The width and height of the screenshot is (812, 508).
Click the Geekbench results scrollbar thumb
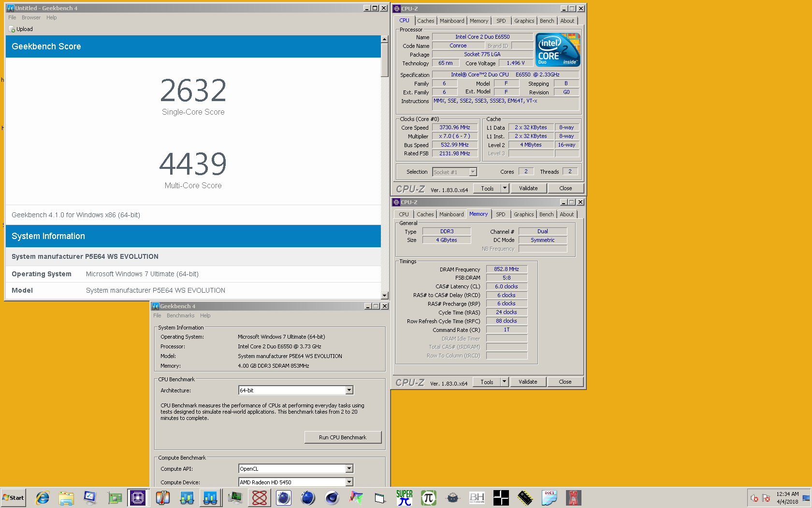coord(385,60)
